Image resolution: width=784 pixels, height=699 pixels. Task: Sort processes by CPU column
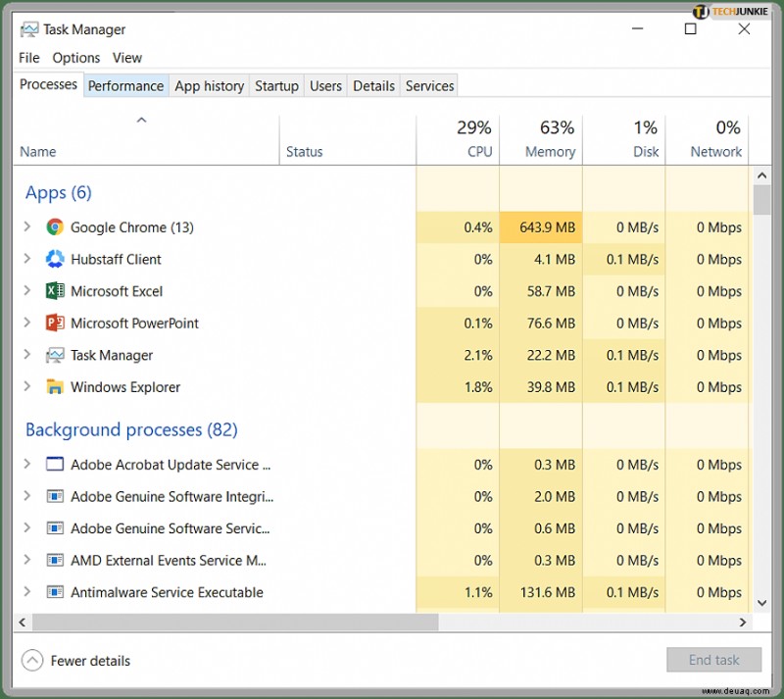458,140
